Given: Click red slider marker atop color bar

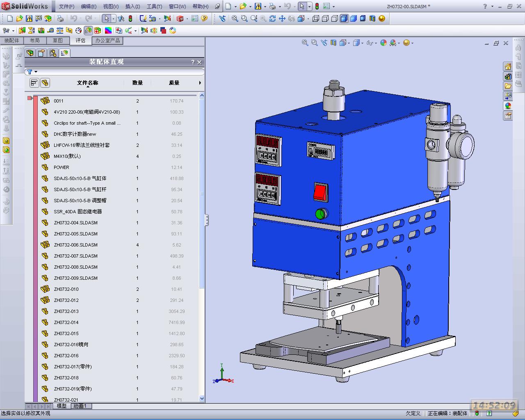Looking at the screenshot, I should tap(30, 98).
